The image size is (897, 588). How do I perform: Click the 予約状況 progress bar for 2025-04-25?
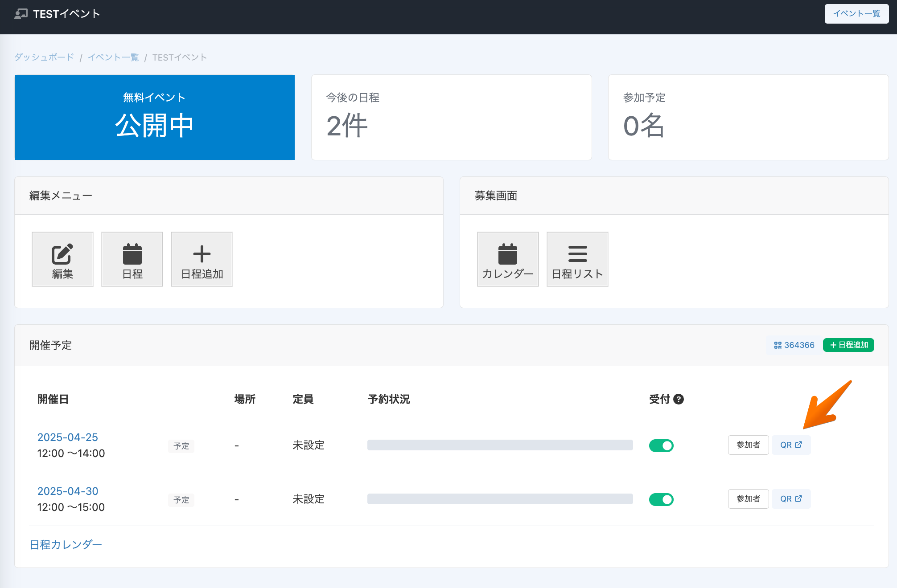pyautogui.click(x=500, y=445)
